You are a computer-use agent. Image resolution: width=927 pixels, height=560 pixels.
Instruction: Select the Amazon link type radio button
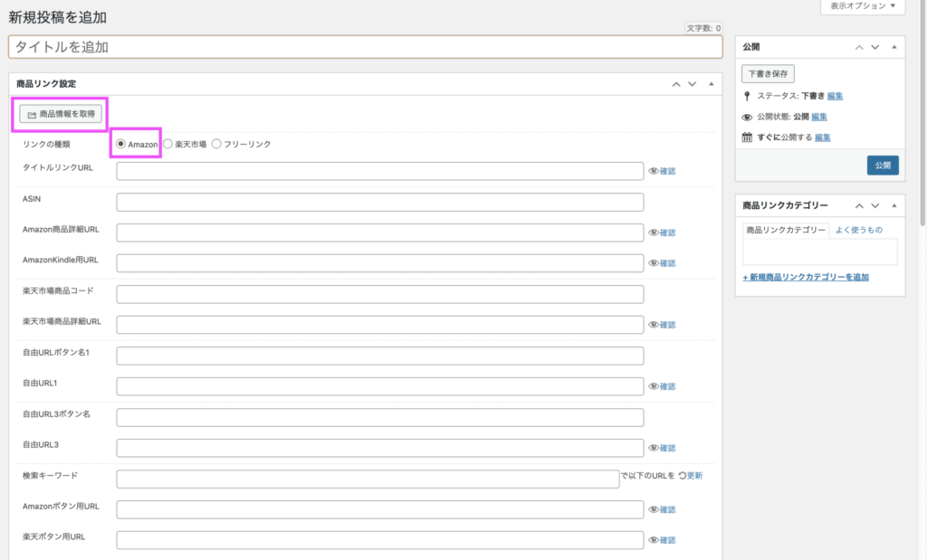pos(120,144)
